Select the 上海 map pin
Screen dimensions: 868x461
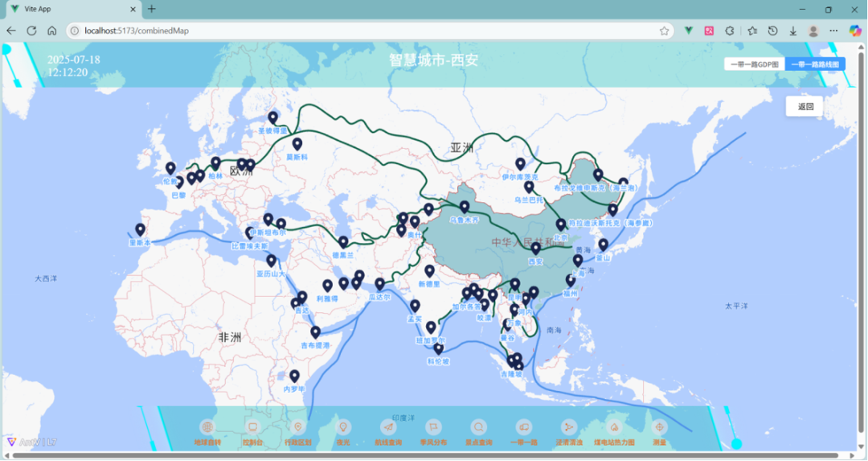[x=578, y=261]
